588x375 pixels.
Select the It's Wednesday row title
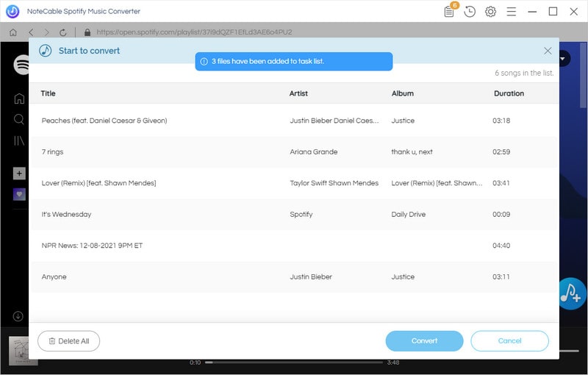click(66, 215)
